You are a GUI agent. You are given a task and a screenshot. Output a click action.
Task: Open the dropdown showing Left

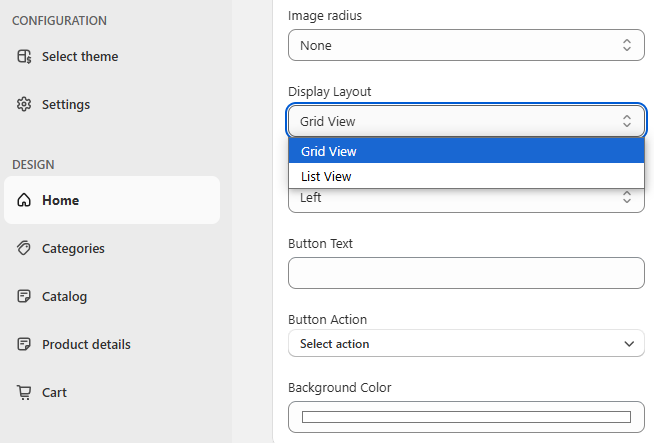466,199
